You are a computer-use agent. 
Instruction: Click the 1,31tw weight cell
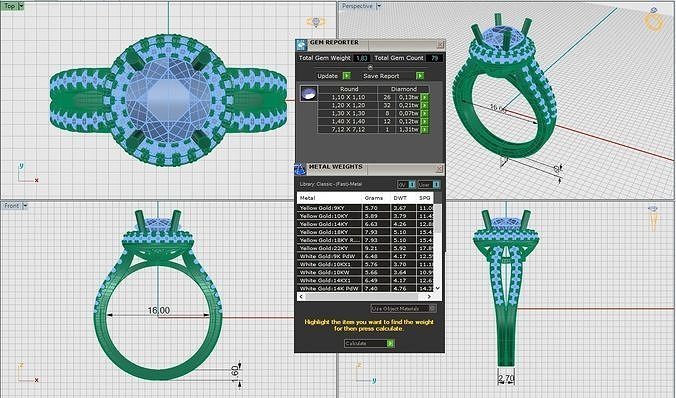(x=408, y=129)
